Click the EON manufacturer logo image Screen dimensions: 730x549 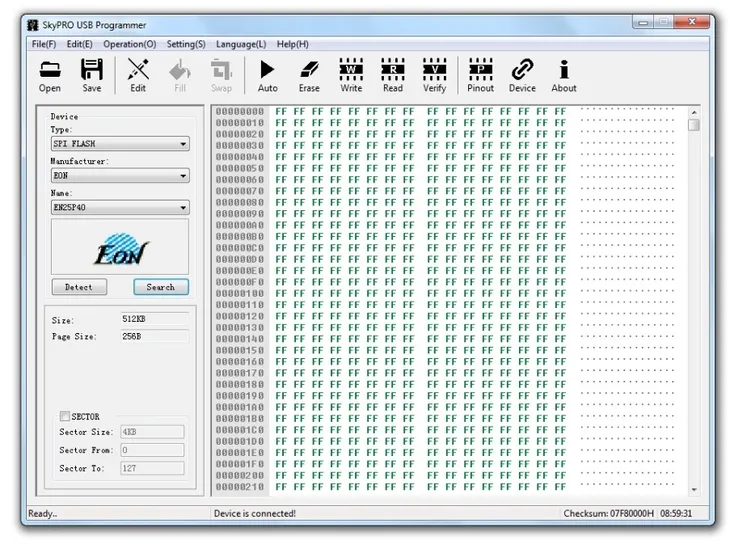120,247
